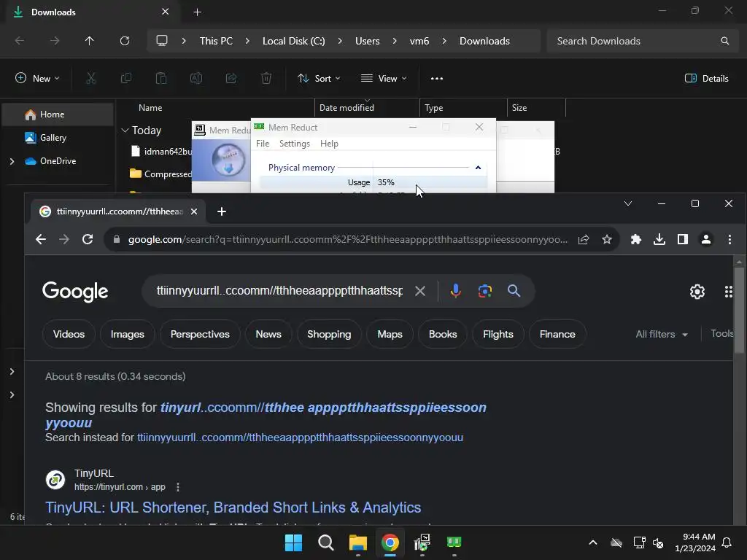Click the search magnifier in Search Downloads box
This screenshot has height=560, width=747.
(724, 41)
